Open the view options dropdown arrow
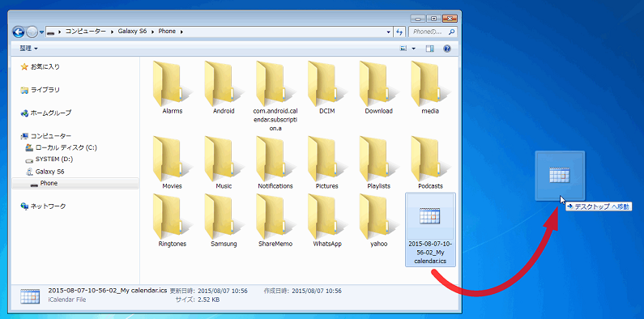This screenshot has width=644, height=319. click(x=414, y=49)
